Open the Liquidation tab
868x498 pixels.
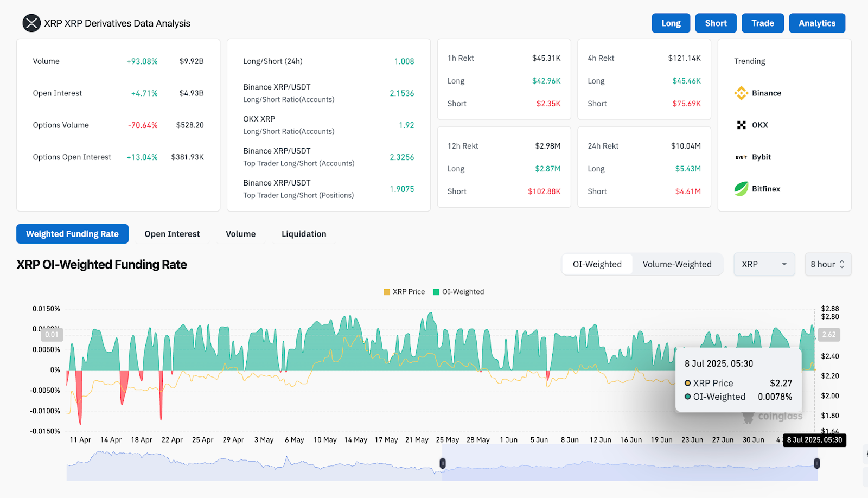pos(304,234)
